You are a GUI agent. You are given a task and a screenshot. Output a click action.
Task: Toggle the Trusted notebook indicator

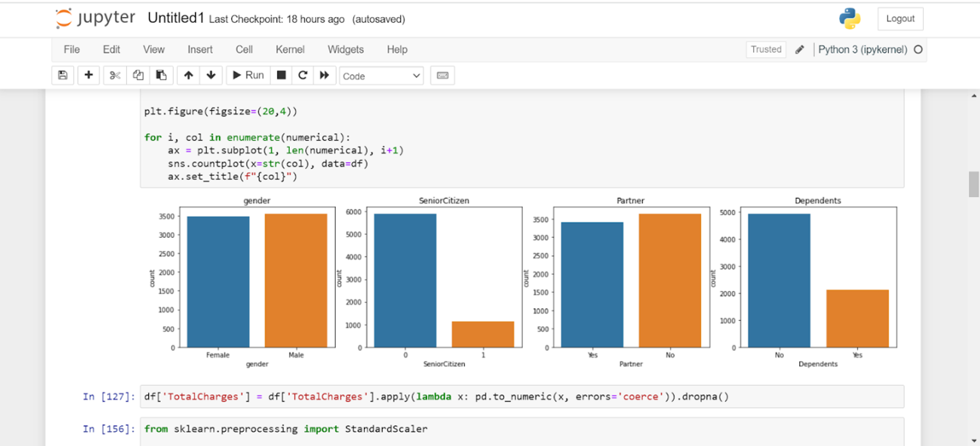pos(766,50)
